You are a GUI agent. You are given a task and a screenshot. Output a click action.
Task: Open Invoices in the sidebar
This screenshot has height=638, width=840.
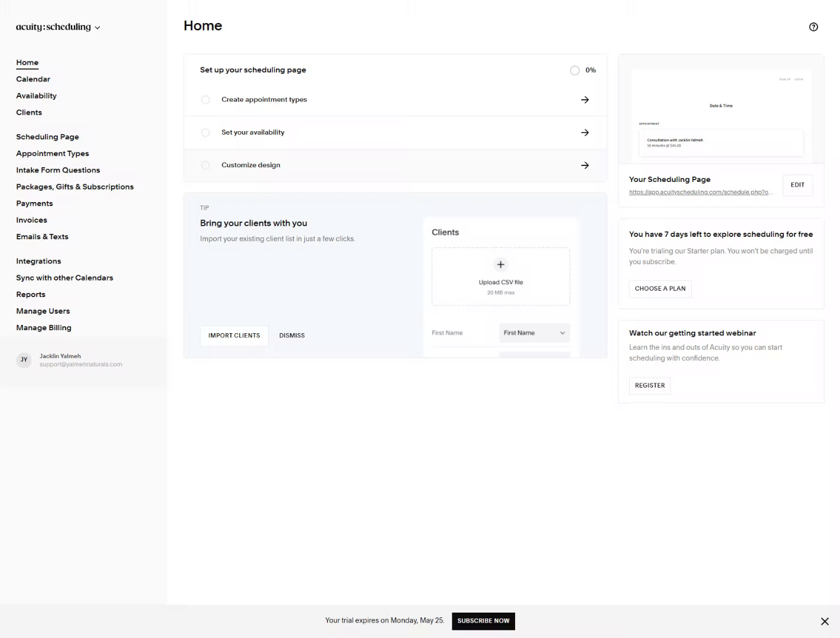(x=31, y=220)
